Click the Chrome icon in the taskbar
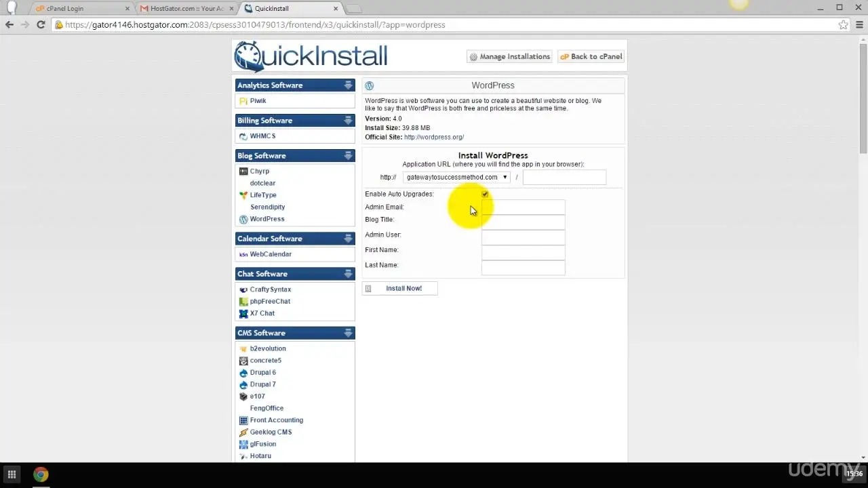The height and width of the screenshot is (488, 868). tap(41, 474)
